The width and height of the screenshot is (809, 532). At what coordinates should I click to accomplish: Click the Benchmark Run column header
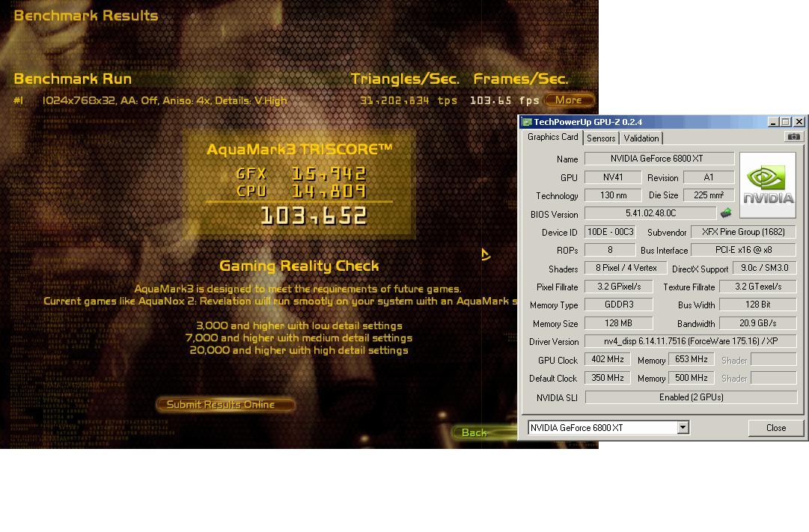pos(73,79)
